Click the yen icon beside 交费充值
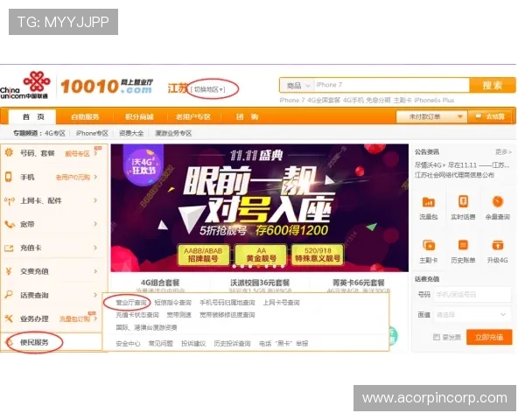Viewport: 525px width, 420px height. 9,271
